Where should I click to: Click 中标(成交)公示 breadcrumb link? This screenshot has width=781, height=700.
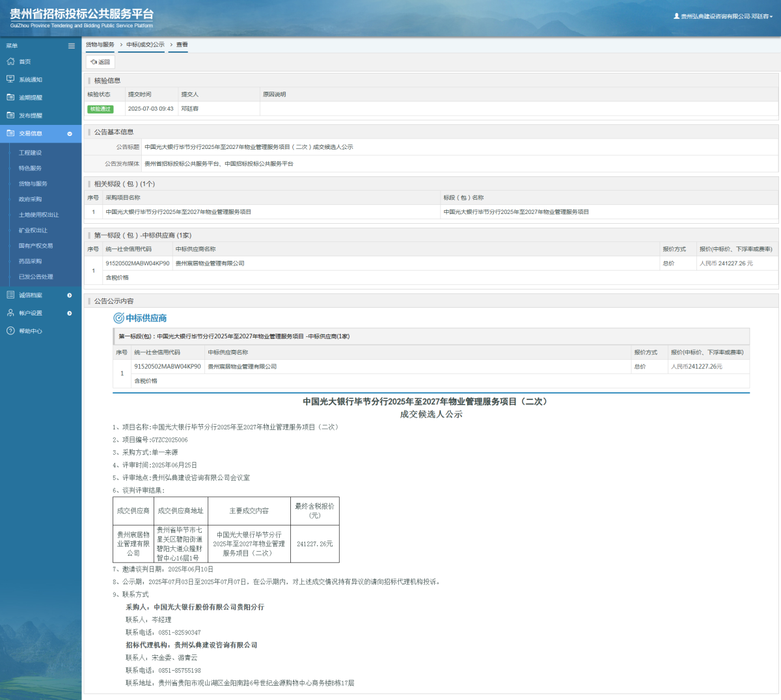click(x=145, y=45)
